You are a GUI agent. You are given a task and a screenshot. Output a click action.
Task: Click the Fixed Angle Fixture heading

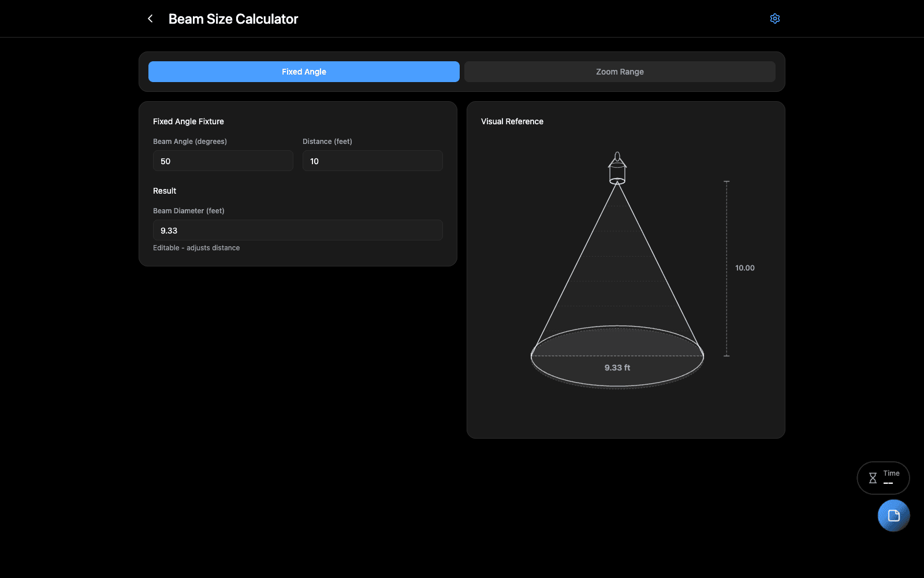[x=188, y=121]
